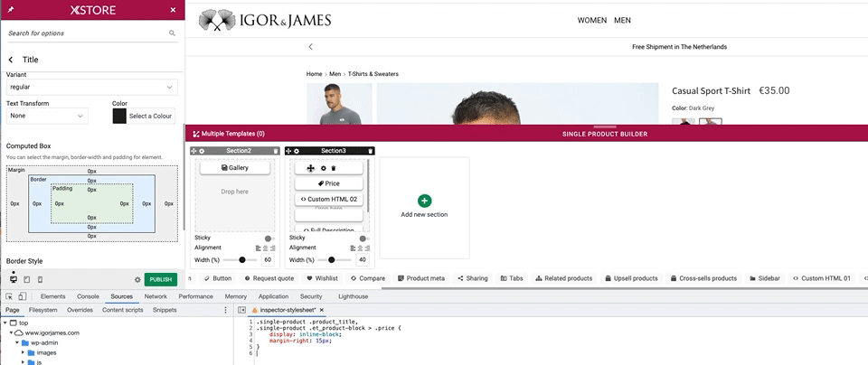The height and width of the screenshot is (365, 868).
Task: Align Section3 content left
Action: pos(354,248)
